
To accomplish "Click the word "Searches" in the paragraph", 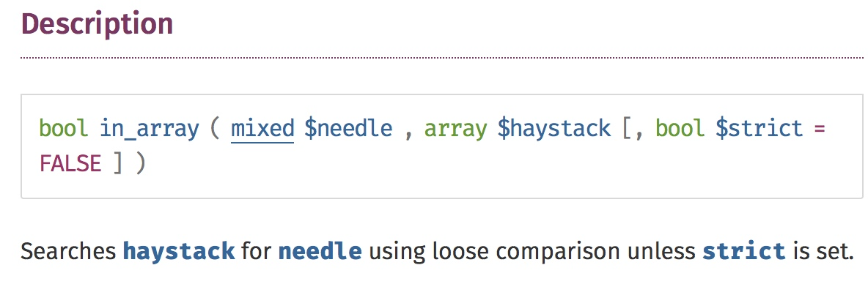I will [68, 252].
